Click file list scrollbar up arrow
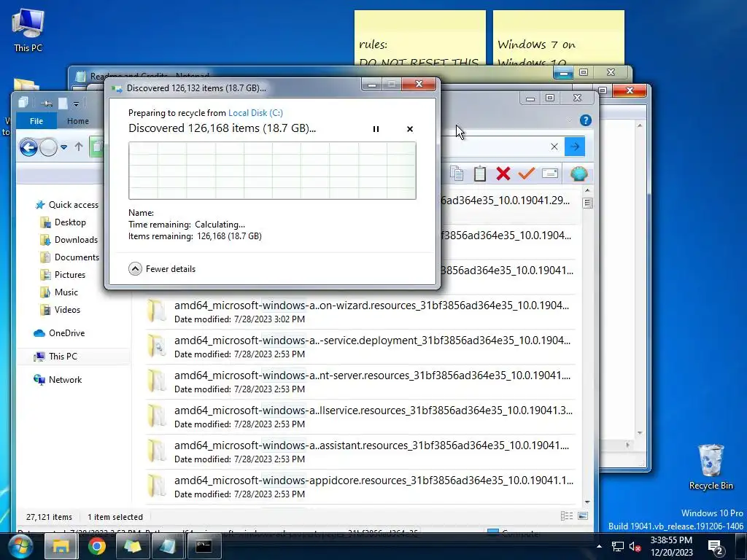Viewport: 747px width, 560px height. click(x=587, y=190)
